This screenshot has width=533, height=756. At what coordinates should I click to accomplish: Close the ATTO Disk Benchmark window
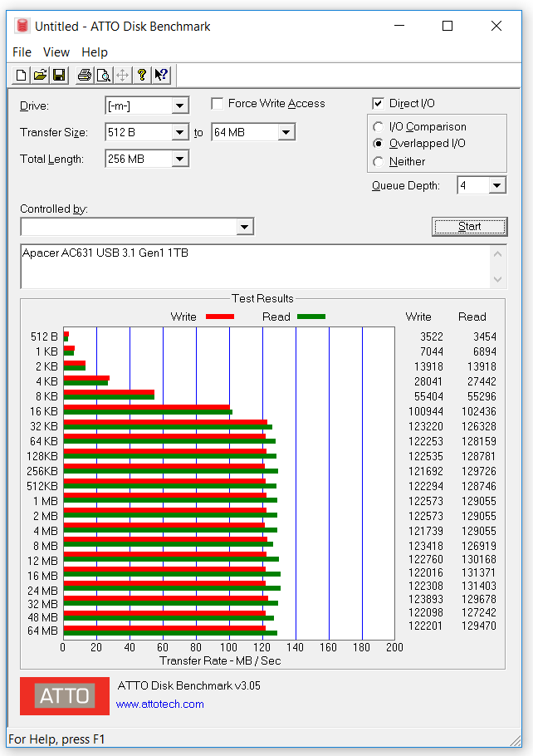click(496, 26)
